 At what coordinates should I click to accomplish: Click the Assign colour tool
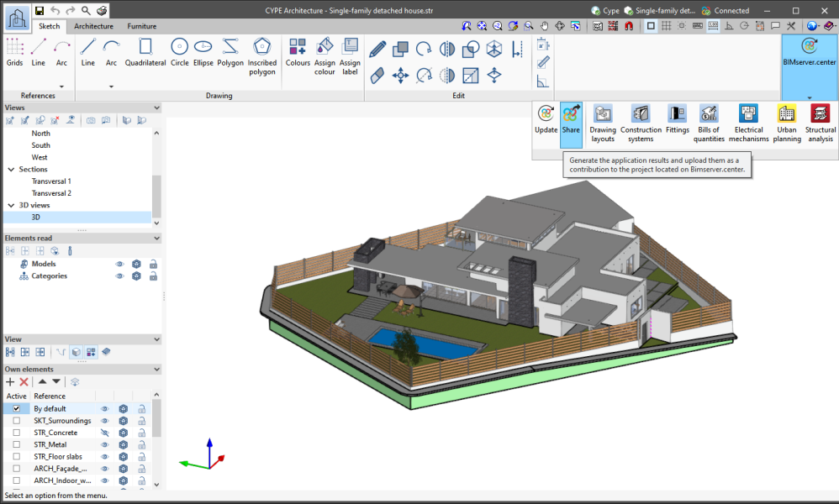point(325,56)
